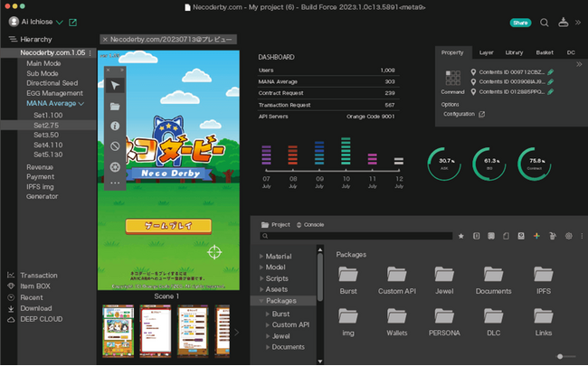
Task: Expand the Custom API subfolder in the tree
Action: tap(268, 324)
